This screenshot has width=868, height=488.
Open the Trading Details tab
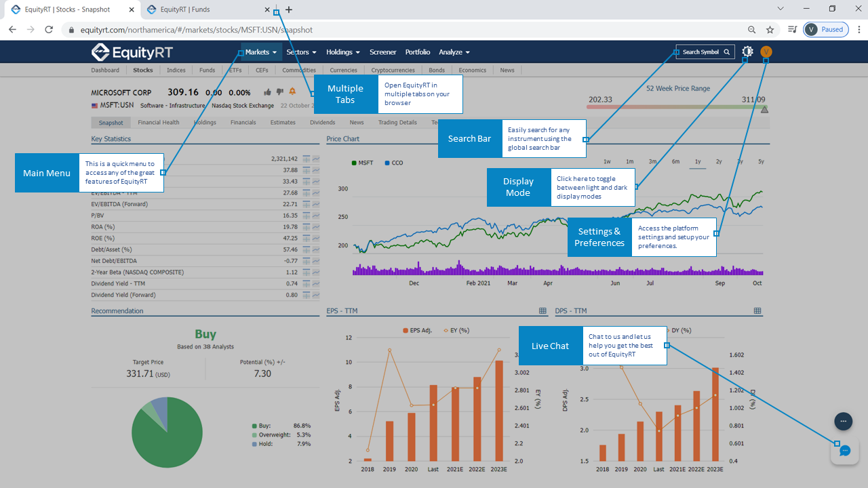pyautogui.click(x=397, y=123)
